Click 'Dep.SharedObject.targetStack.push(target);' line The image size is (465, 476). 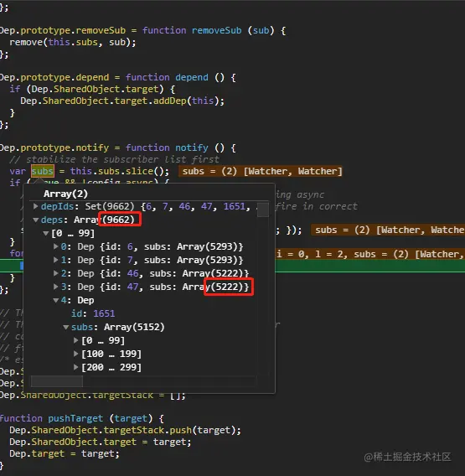point(125,430)
